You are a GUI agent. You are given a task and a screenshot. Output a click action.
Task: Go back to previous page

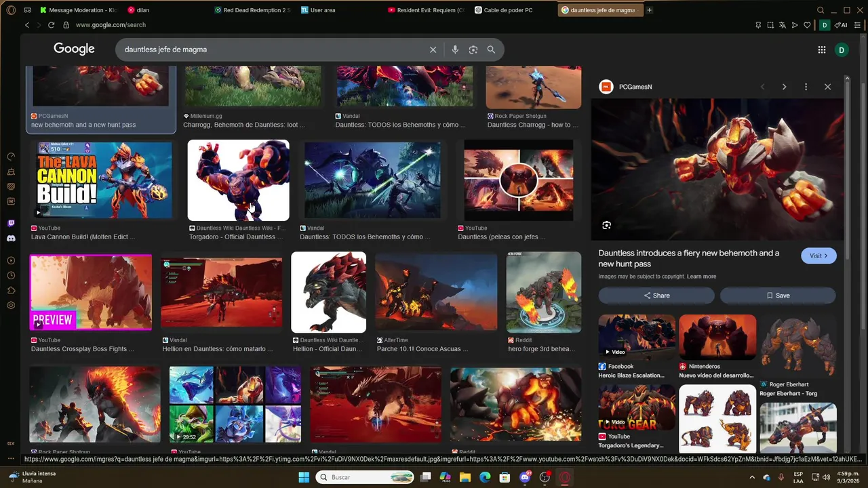tap(27, 25)
